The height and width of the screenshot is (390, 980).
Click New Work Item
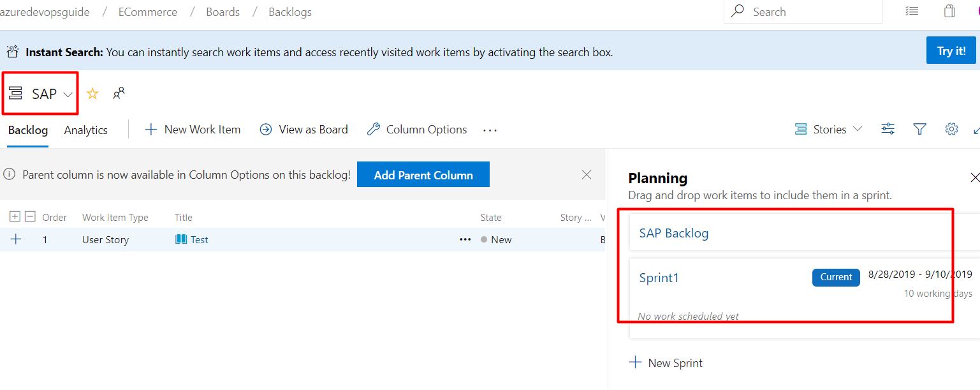193,130
